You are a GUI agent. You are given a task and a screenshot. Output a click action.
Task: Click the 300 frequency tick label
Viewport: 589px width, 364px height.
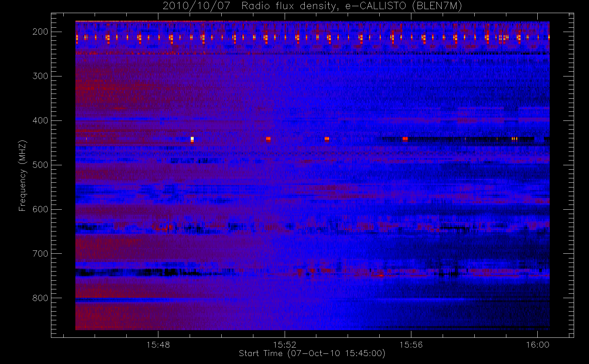40,76
